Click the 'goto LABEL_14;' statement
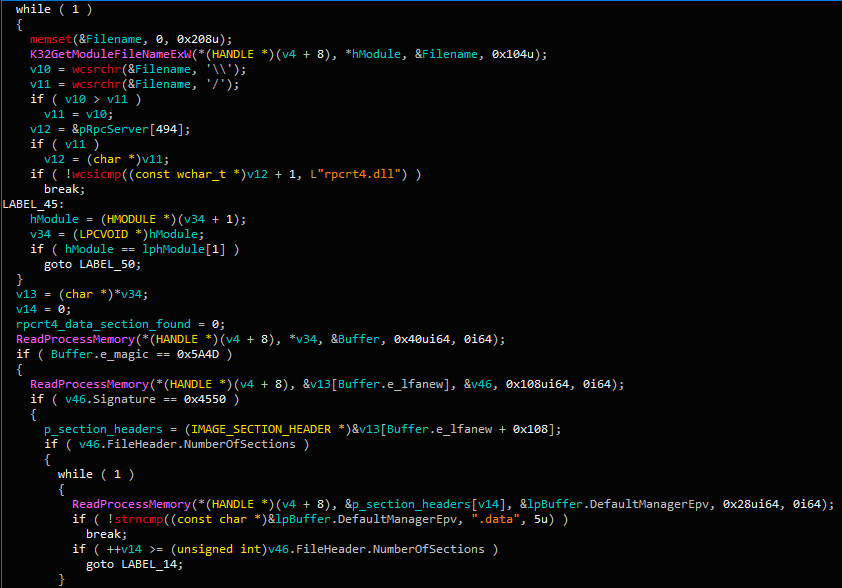The width and height of the screenshot is (842, 588). 135,565
